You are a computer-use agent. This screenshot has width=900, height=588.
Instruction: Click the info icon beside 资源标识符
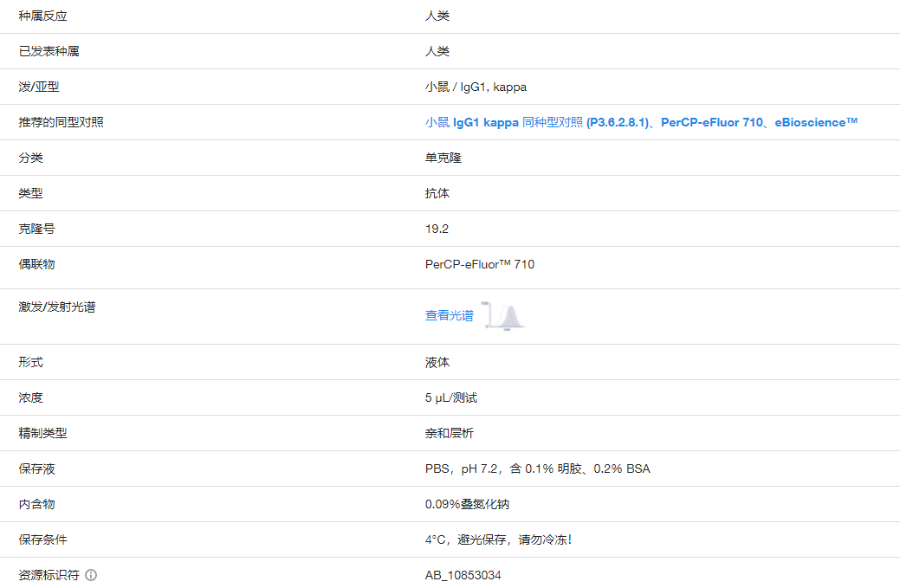(91, 575)
